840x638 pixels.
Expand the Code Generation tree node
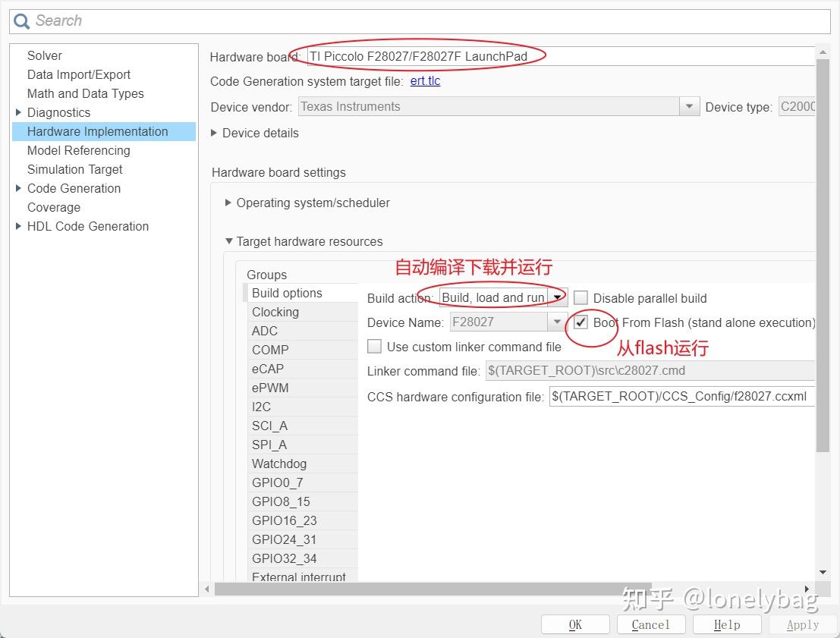tap(18, 188)
